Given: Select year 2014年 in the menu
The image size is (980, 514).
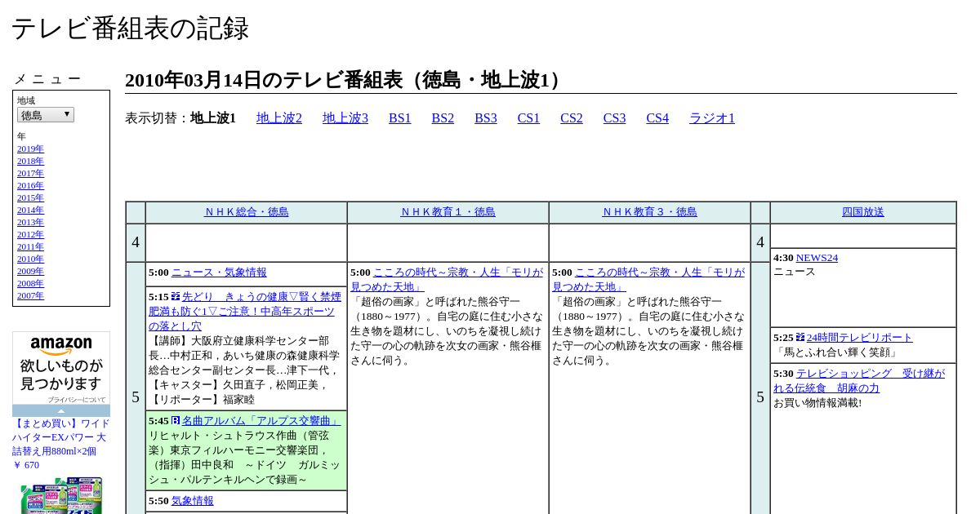Looking at the screenshot, I should [x=30, y=210].
